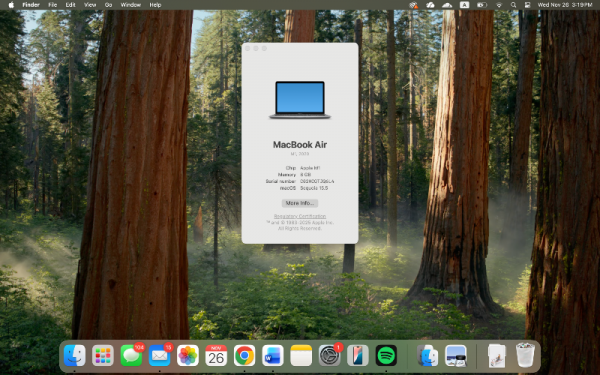Launch Spotify from the Dock
The width and height of the screenshot is (600, 375).
[386, 355]
